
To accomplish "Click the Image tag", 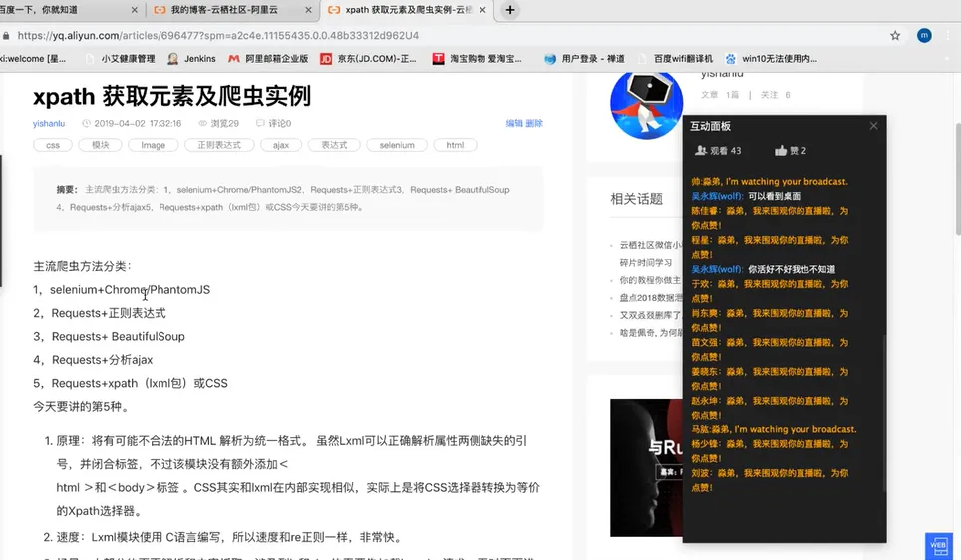I will pyautogui.click(x=154, y=145).
